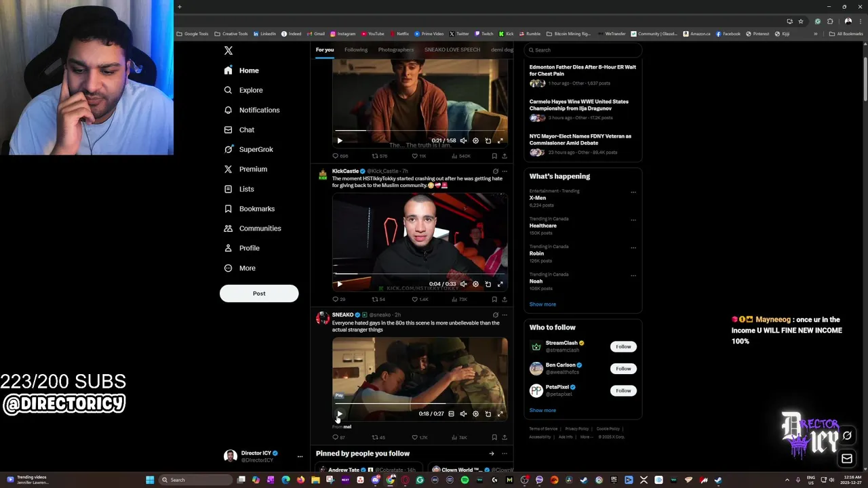Follow PetaPixel
This screenshot has height=488, width=868.
click(x=623, y=390)
